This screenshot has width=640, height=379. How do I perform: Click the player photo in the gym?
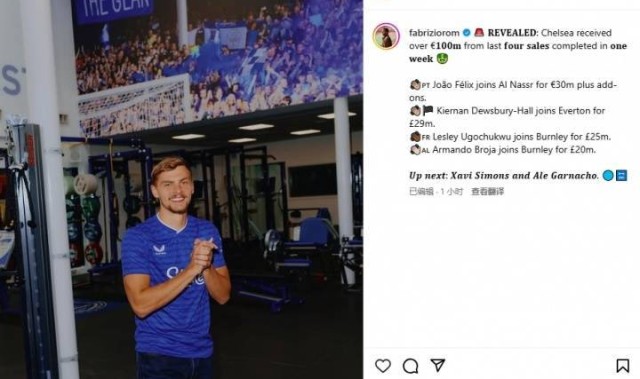181,189
